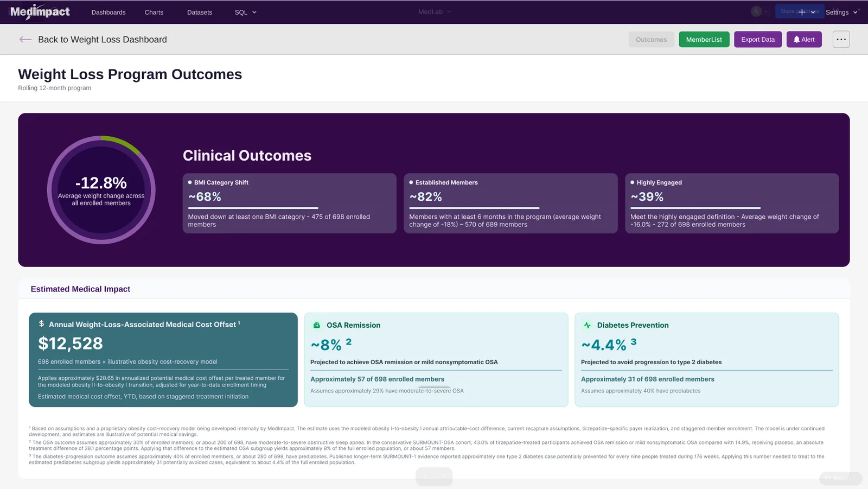This screenshot has width=868, height=489.
Task: Open the Dashboards menu
Action: point(108,12)
